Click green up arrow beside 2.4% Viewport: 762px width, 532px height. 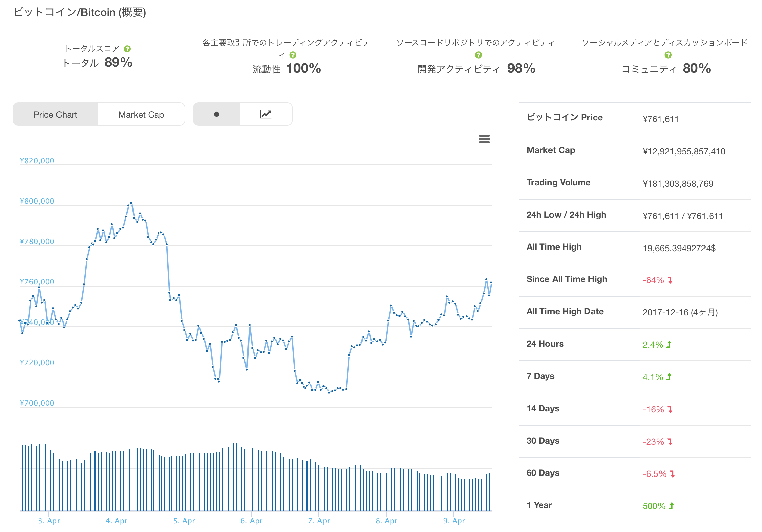pos(669,344)
